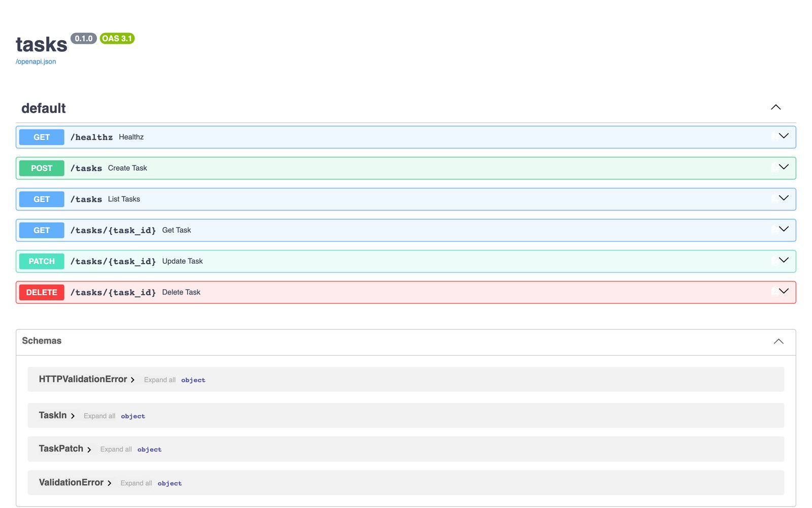Click the GET badge for List Tasks

coord(42,199)
